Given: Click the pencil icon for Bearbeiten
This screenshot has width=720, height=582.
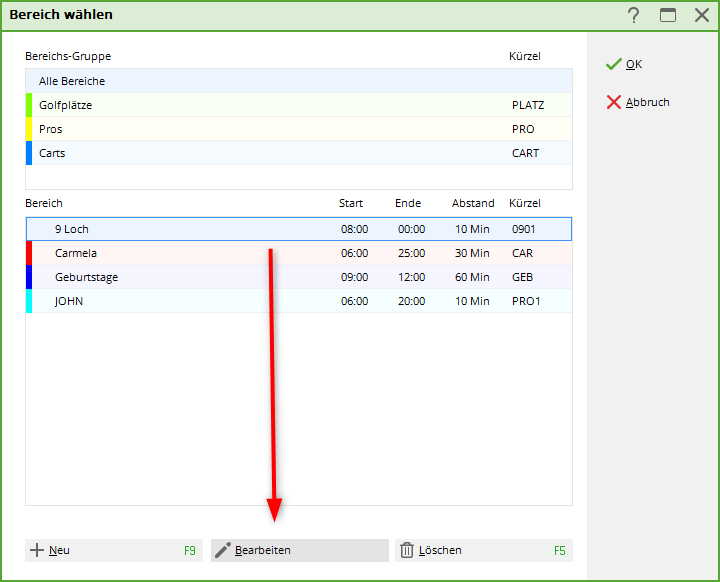Looking at the screenshot, I should coord(223,550).
